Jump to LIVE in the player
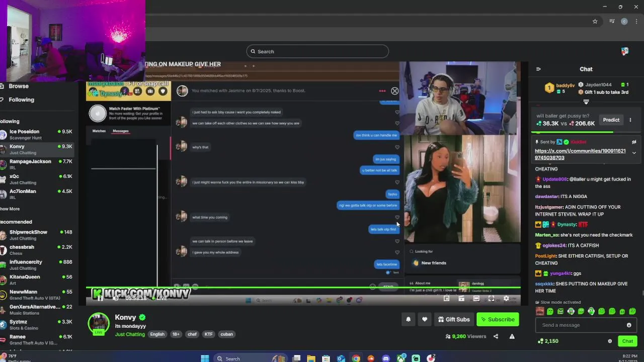The width and height of the screenshot is (644, 362). pyautogui.click(x=160, y=298)
